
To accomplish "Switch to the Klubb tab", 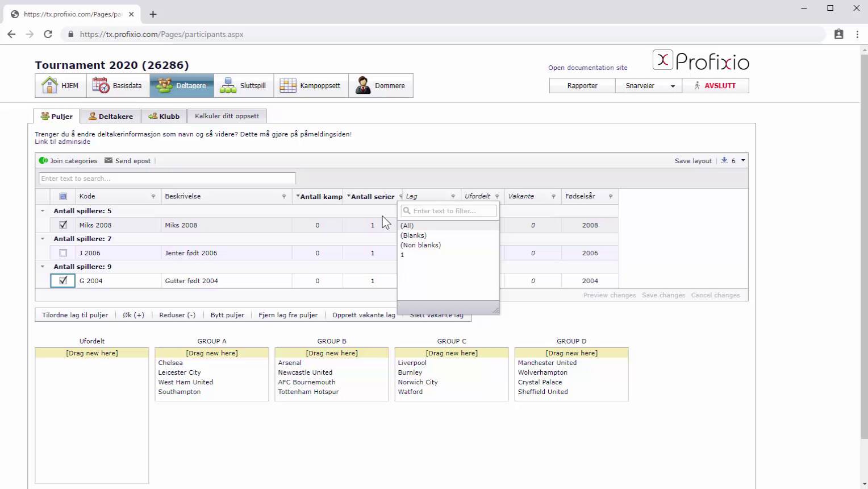I will click(x=164, y=116).
